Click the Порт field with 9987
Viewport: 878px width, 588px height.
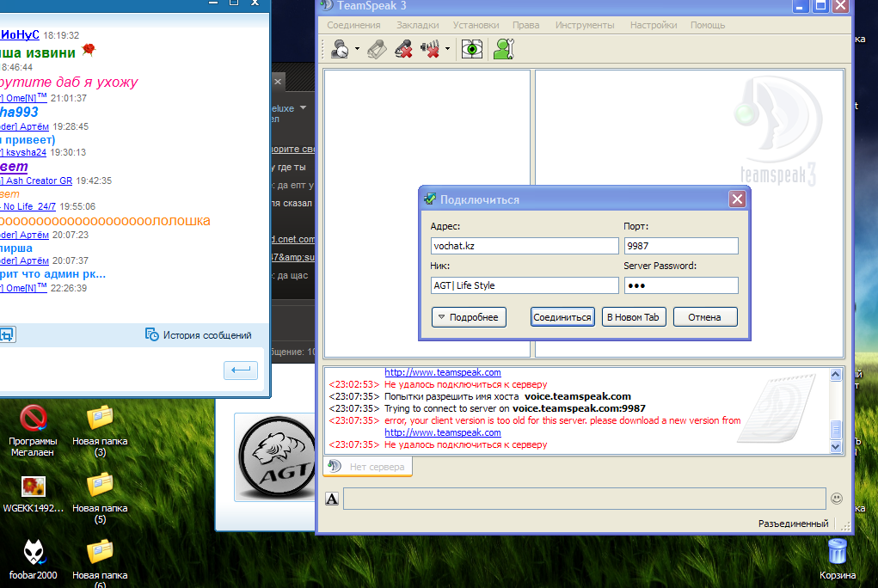coord(681,246)
